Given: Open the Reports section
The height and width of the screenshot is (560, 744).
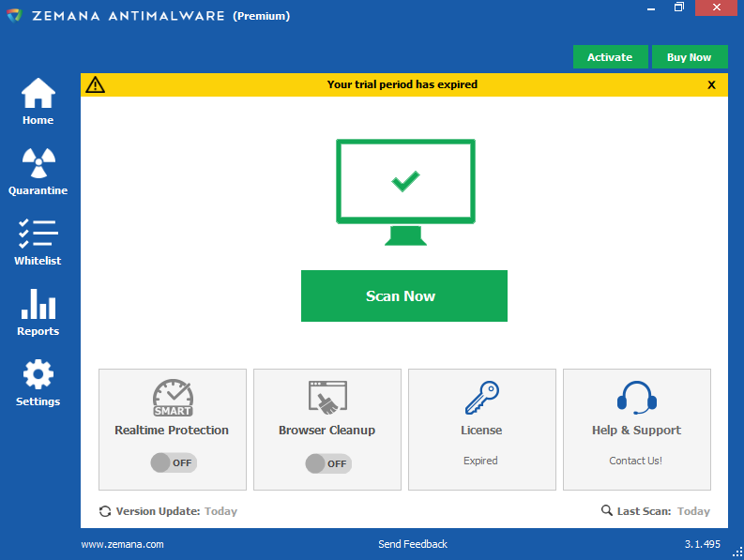Looking at the screenshot, I should click(38, 312).
